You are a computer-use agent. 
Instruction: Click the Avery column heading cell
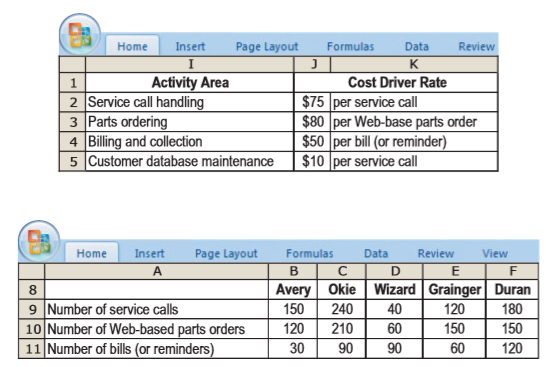293,290
